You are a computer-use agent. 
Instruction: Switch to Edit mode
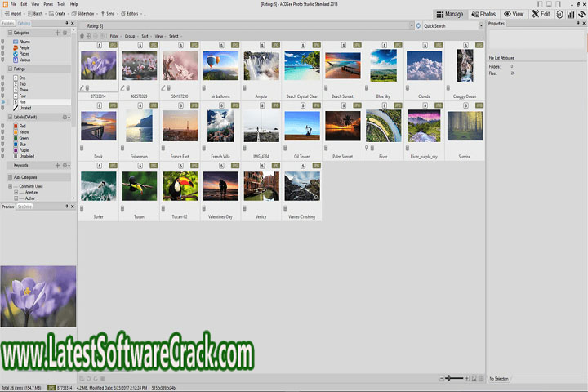click(x=541, y=14)
